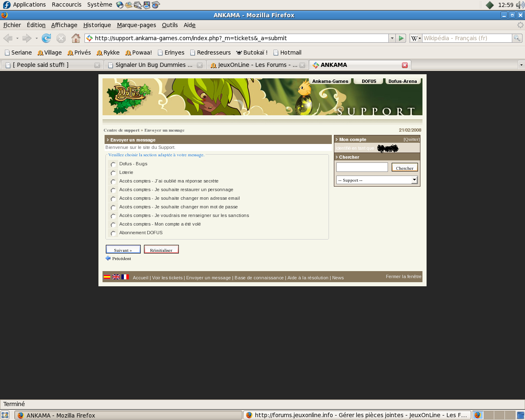Switch to JeuxOnLine forums taskbar window

coord(357,415)
